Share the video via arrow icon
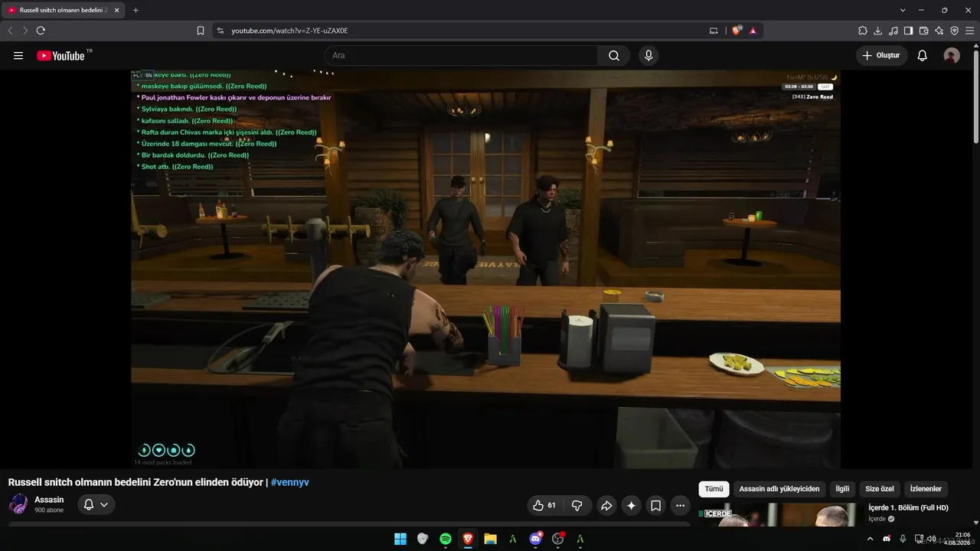The image size is (980, 551). click(606, 505)
